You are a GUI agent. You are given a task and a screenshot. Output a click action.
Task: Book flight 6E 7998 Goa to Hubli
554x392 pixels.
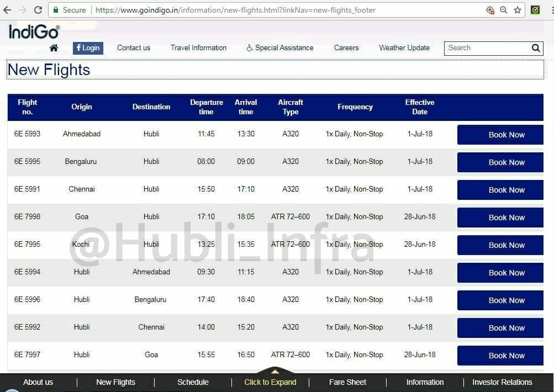[500, 217]
